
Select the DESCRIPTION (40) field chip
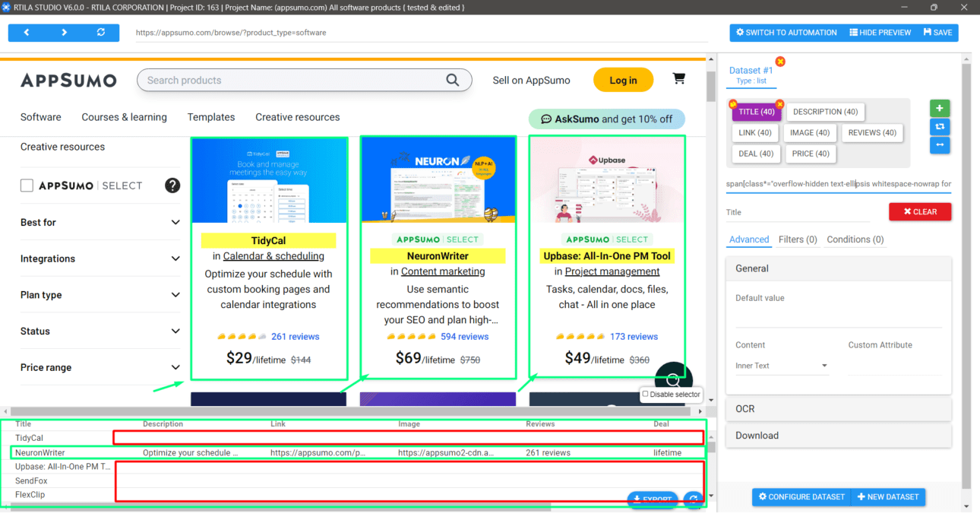coord(825,112)
